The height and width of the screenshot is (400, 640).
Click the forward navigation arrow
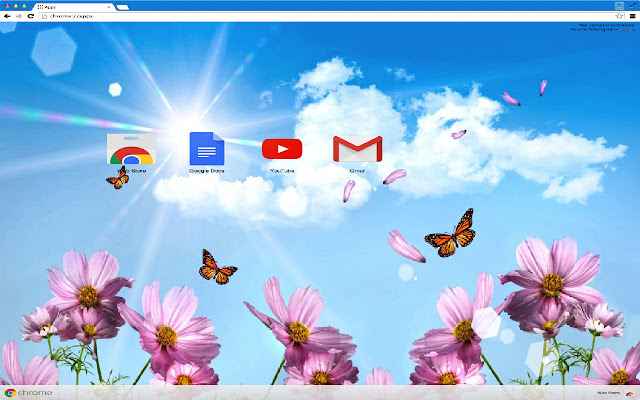[19, 16]
